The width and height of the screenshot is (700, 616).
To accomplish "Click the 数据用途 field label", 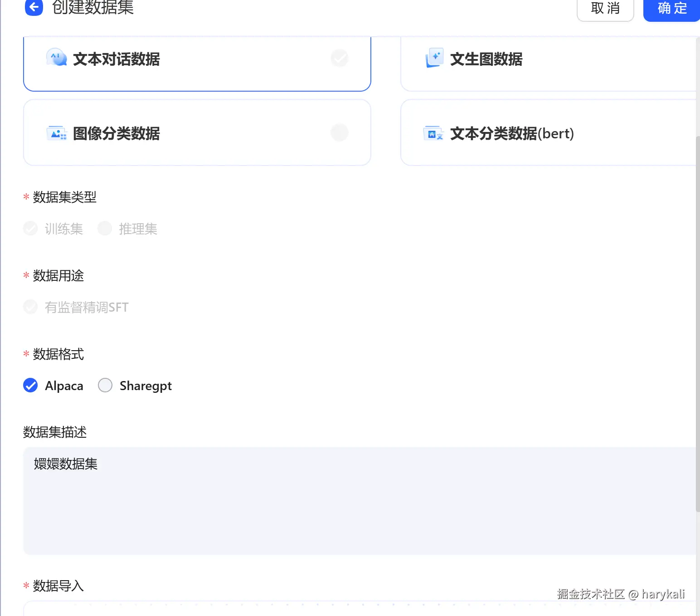I will pos(58,275).
